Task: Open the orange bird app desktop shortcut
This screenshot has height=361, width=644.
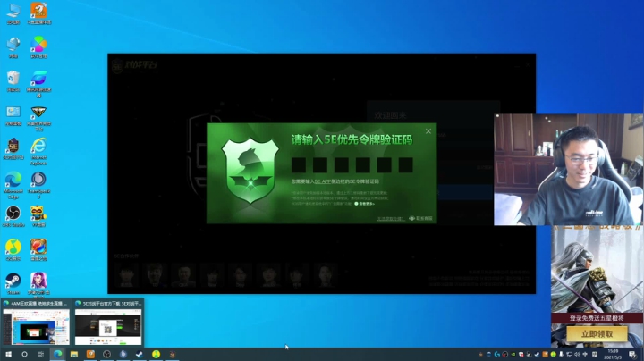Action: [38, 13]
